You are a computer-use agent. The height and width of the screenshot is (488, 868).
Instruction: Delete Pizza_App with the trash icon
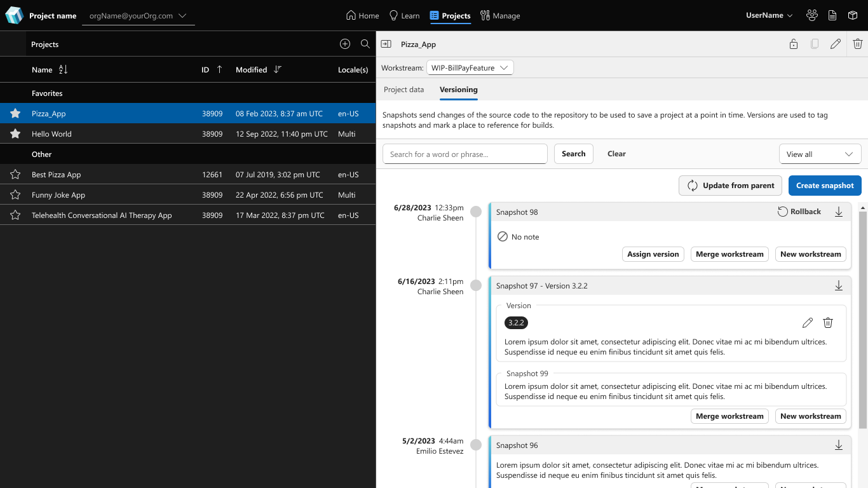pos(858,44)
